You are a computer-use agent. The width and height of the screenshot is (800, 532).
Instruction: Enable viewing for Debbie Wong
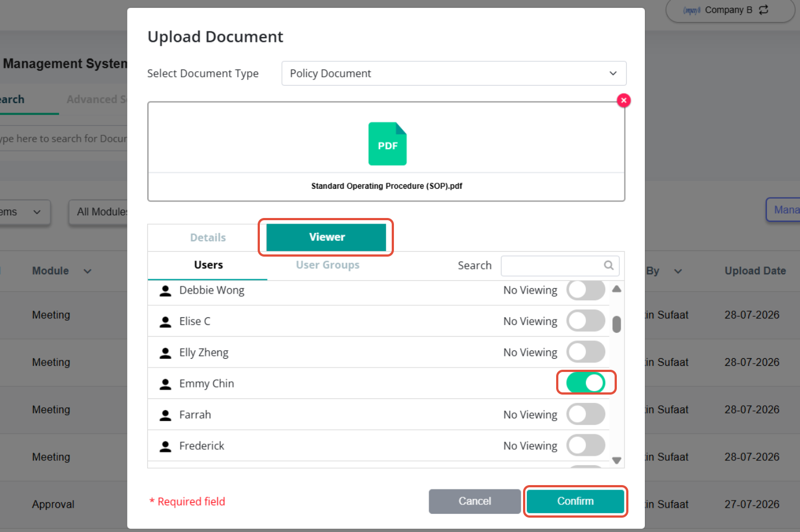point(586,290)
